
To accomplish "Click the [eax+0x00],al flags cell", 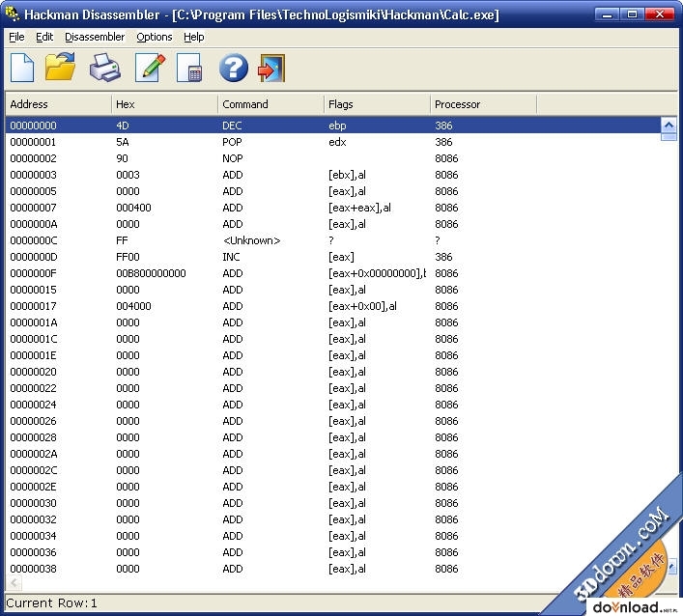I will (x=362, y=306).
